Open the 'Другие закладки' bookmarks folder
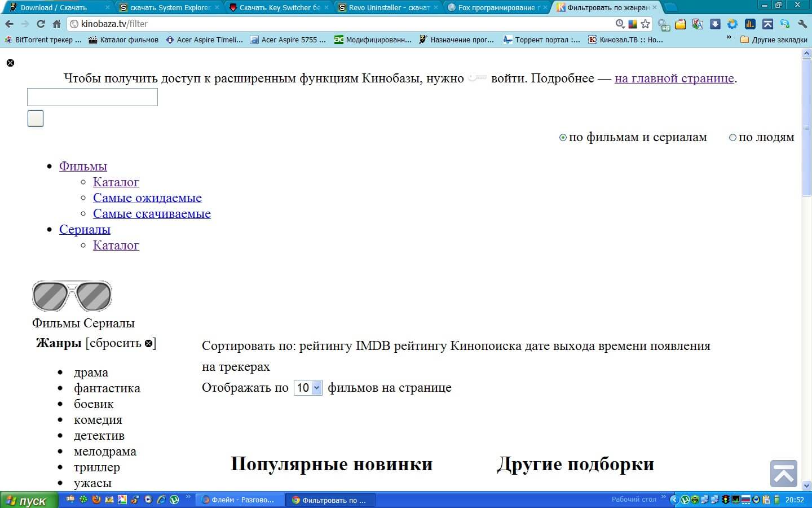Viewport: 812px width, 508px height. 774,40
